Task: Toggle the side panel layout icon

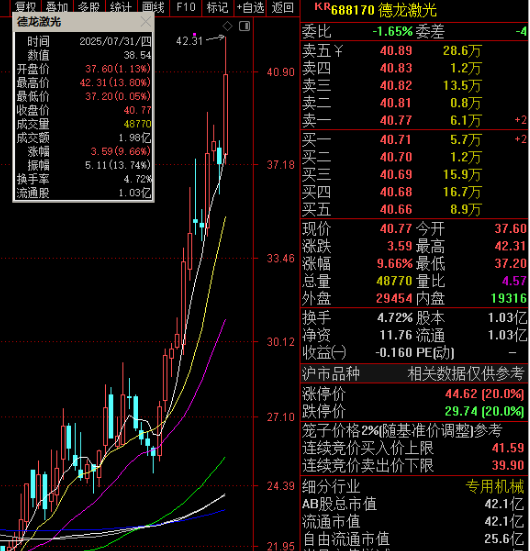Action: [x=245, y=26]
